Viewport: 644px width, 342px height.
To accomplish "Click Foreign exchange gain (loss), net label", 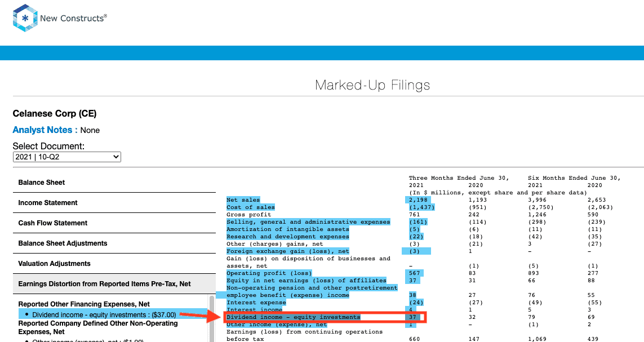I will point(288,251).
